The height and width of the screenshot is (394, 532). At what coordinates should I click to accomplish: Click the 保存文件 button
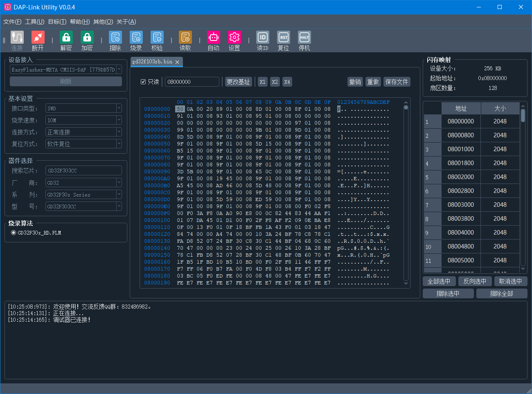point(397,82)
